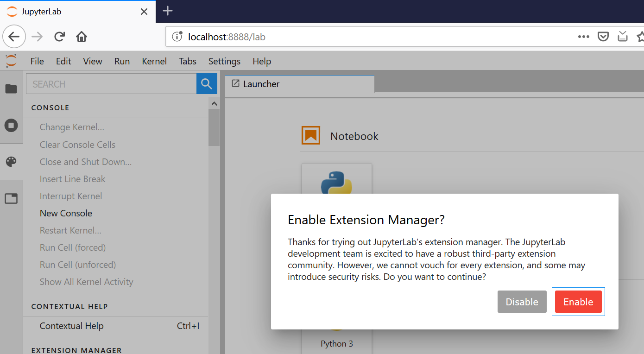Click the blue search magnifier icon
Screen dimensions: 644x354
point(207,83)
